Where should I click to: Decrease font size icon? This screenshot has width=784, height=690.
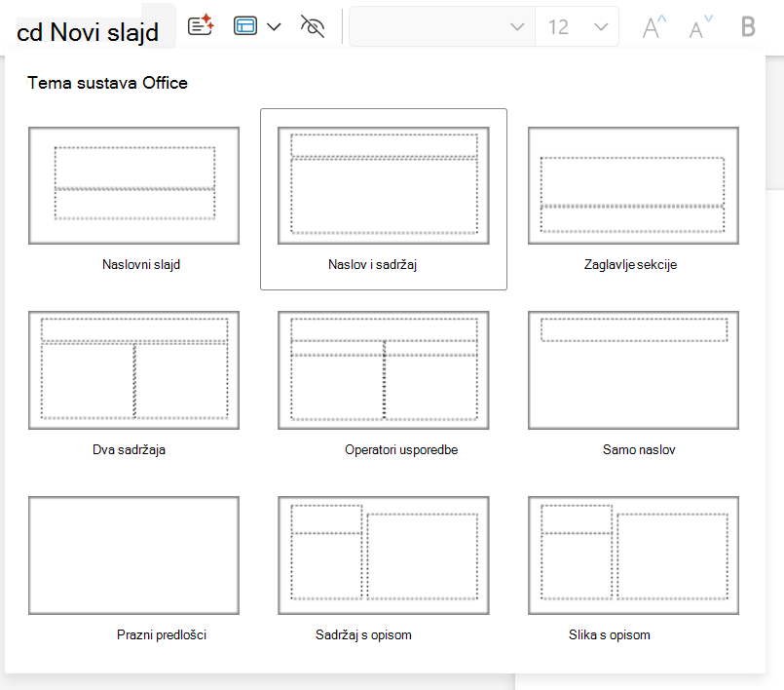[700, 27]
